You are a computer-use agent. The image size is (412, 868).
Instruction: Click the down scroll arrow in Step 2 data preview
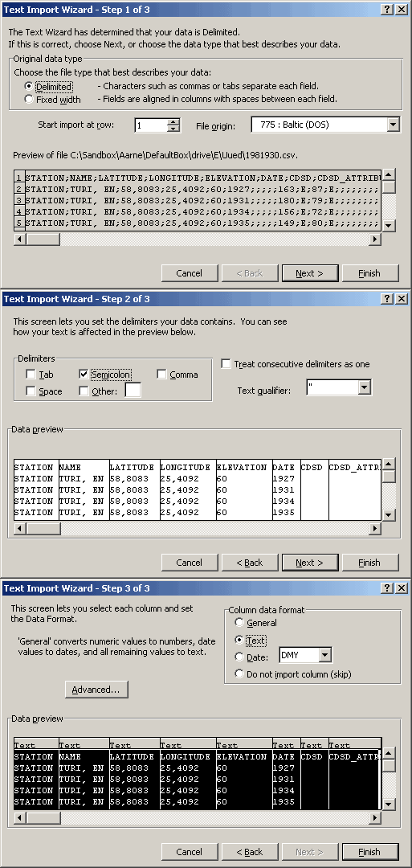pos(389,514)
